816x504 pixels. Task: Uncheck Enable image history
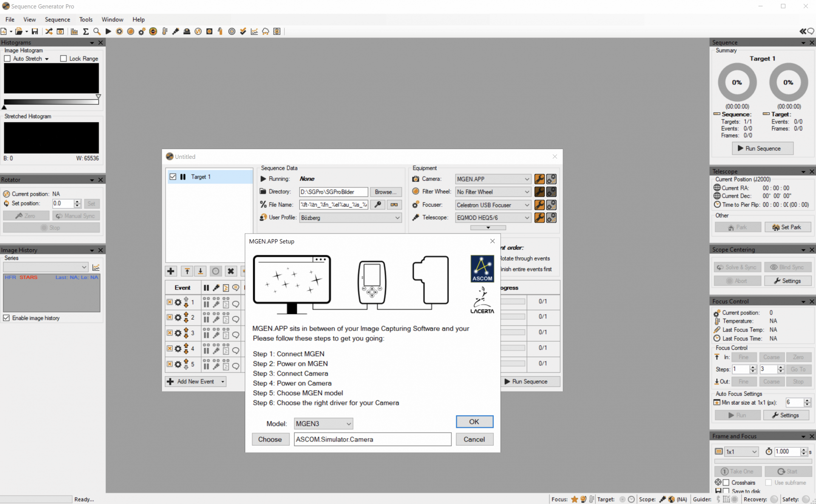pos(6,318)
